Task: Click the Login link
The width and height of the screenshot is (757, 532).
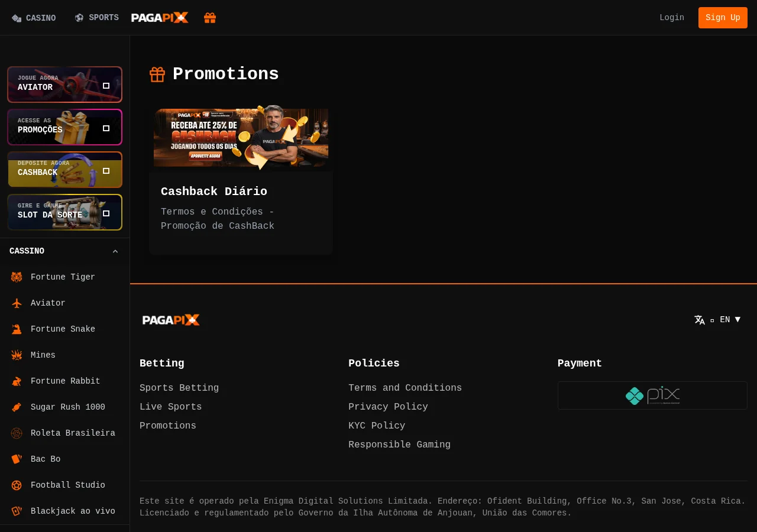Action: point(672,18)
